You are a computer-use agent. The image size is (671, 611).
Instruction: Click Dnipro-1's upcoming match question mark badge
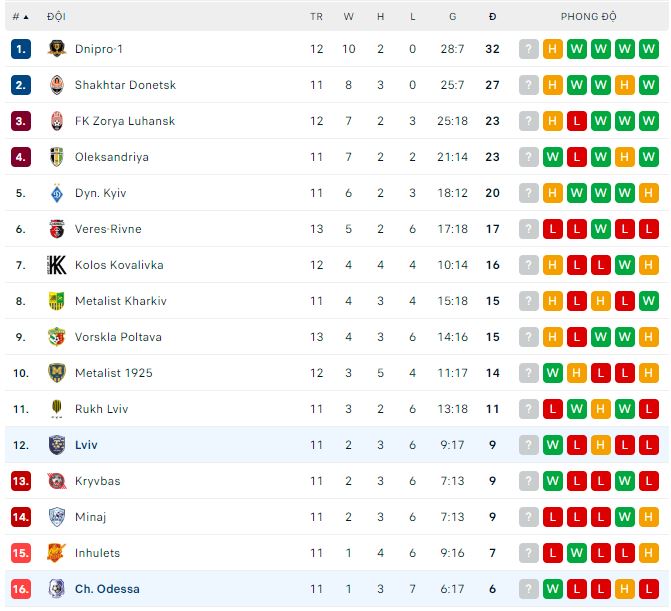click(529, 49)
